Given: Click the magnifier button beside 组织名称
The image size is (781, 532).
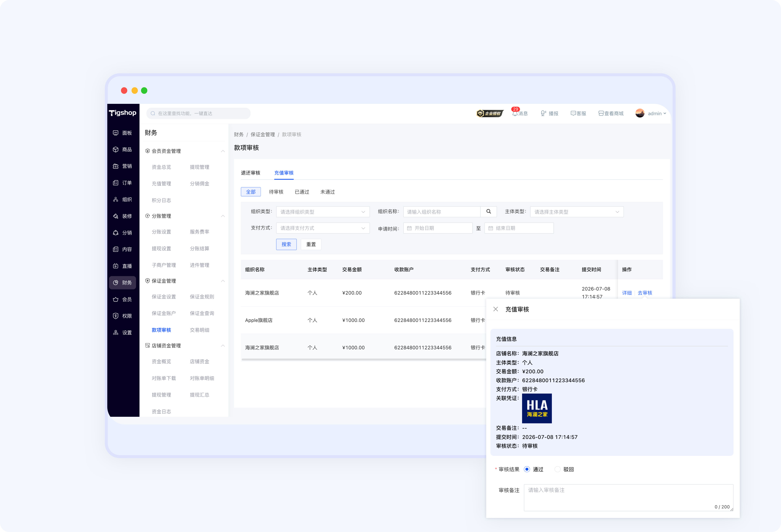Looking at the screenshot, I should coord(489,212).
